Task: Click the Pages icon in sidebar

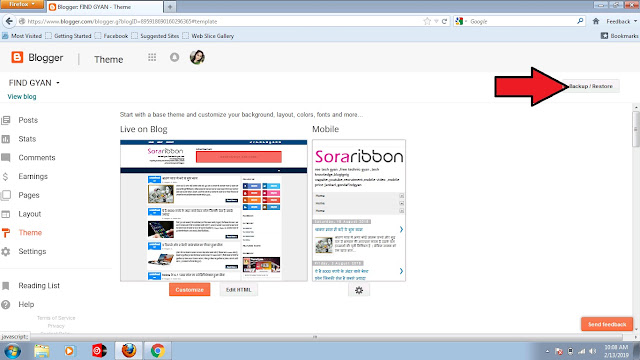Action: coord(6,195)
